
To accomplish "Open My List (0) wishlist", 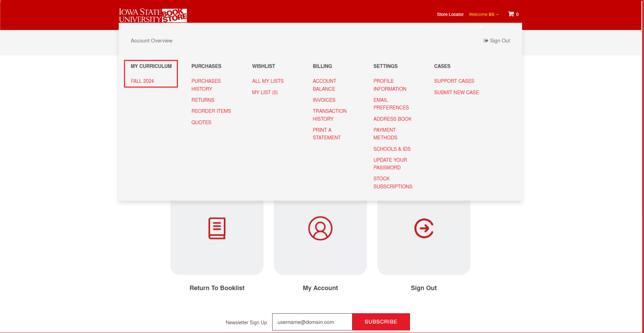I will 265,92.
